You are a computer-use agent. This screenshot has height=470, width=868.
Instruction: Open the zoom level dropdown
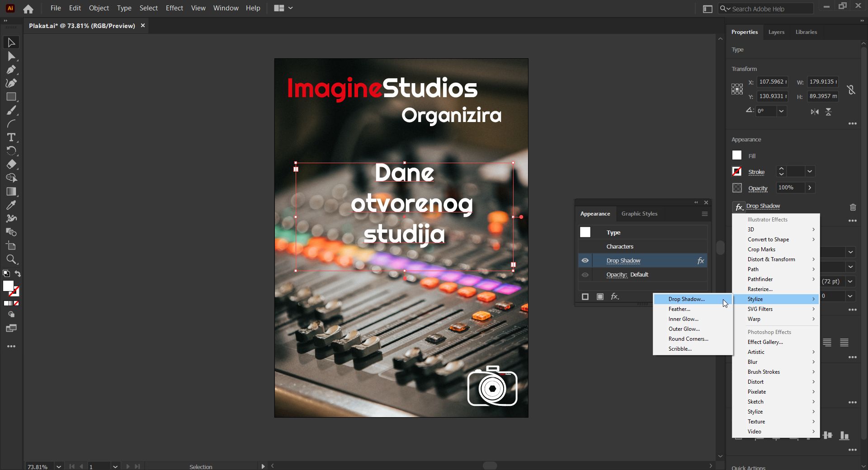(59, 466)
